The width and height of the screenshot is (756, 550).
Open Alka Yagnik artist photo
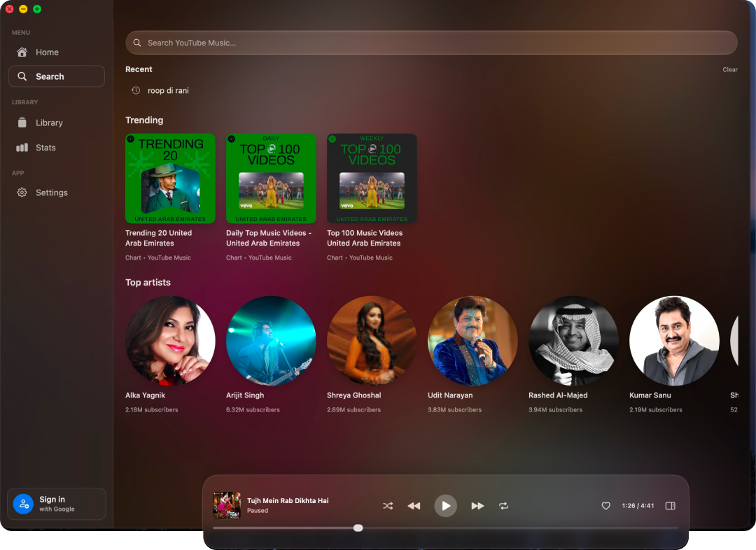pyautogui.click(x=170, y=341)
